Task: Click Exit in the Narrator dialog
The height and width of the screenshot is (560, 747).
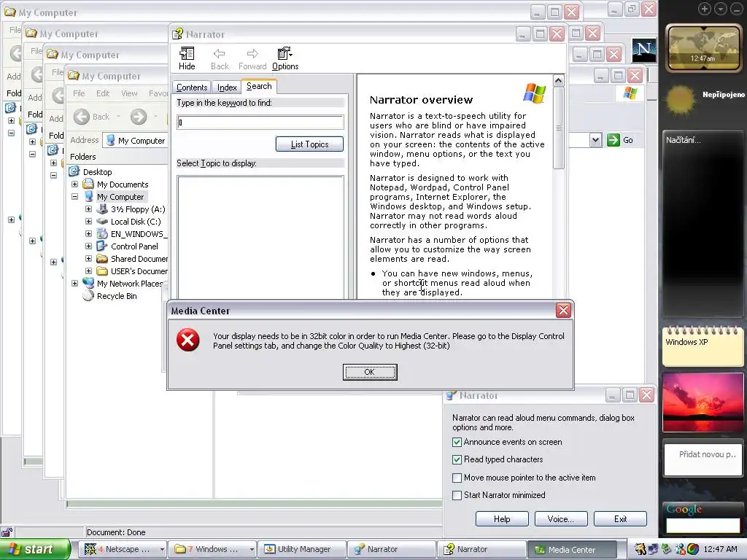Action: tap(620, 519)
